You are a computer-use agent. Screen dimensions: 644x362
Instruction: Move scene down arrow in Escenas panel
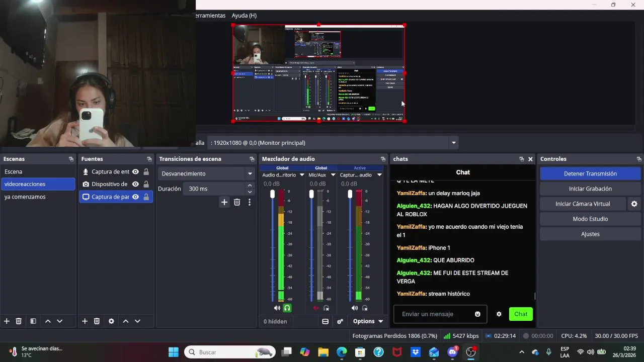tap(59, 321)
